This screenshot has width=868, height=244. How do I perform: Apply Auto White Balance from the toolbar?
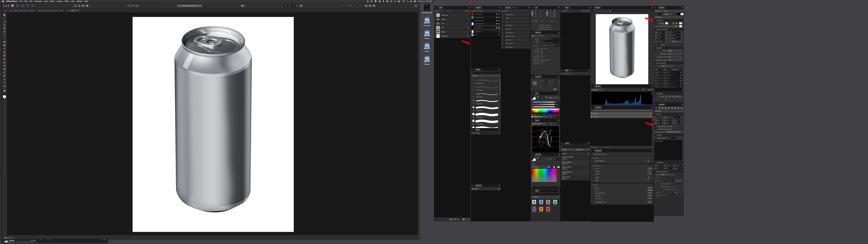tap(87, 6)
